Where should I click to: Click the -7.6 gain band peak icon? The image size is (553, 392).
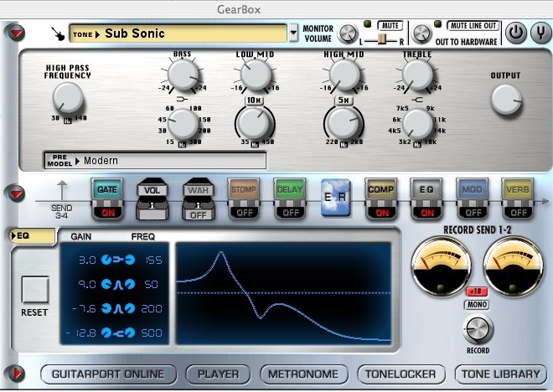click(118, 308)
